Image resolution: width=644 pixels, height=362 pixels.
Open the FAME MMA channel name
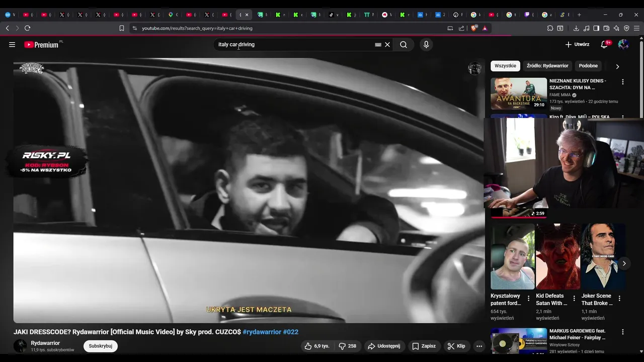[561, 95]
